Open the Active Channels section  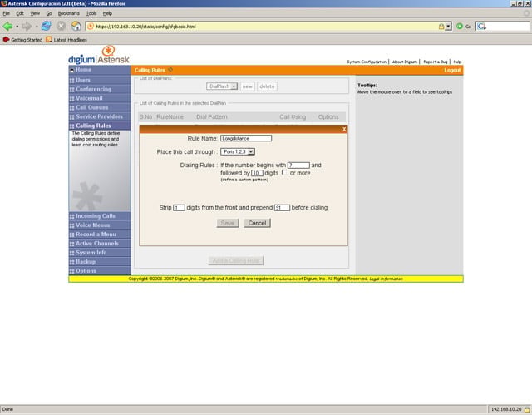(x=100, y=244)
